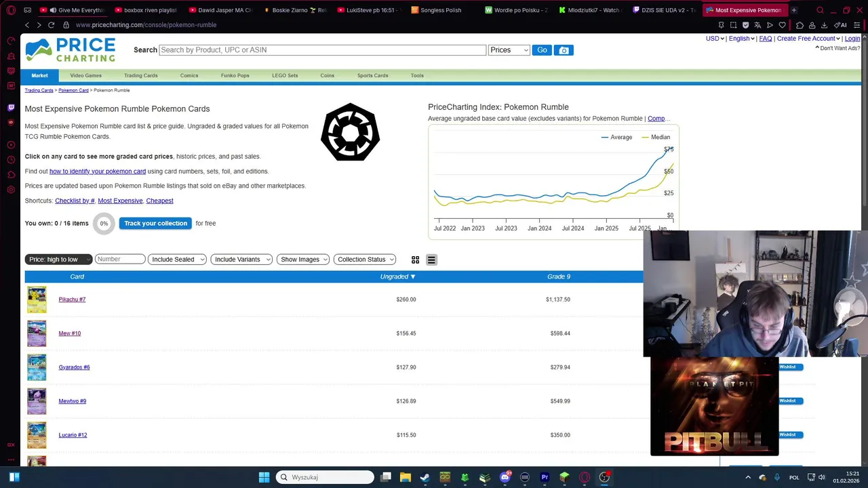
Task: Open the Pikachu #7 link
Action: [72, 300]
